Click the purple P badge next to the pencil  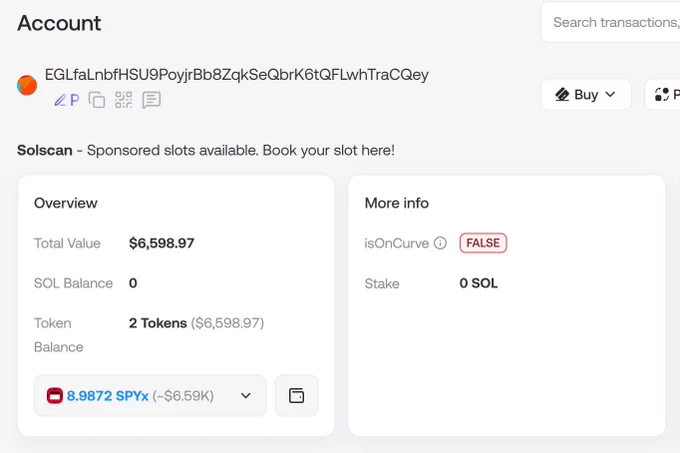pos(75,100)
